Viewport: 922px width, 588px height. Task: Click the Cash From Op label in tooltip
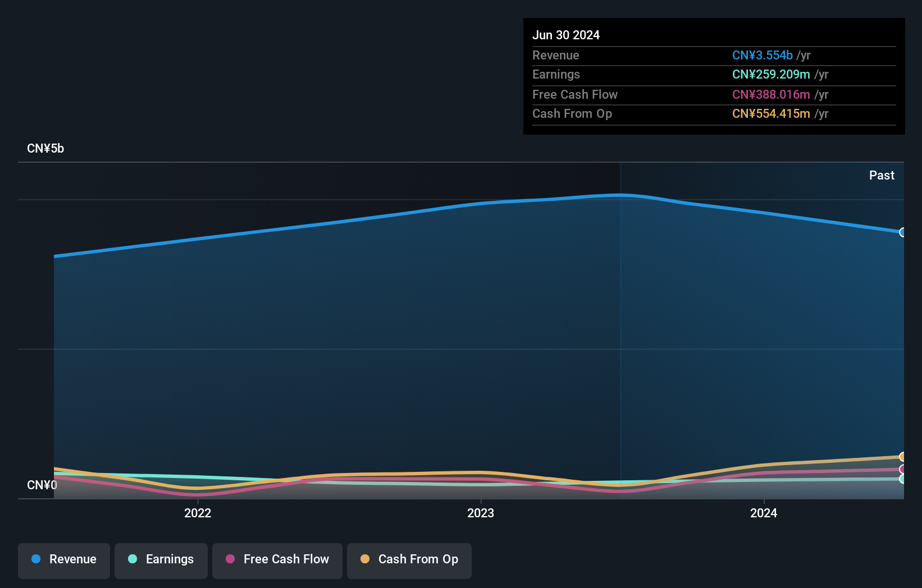tap(572, 113)
